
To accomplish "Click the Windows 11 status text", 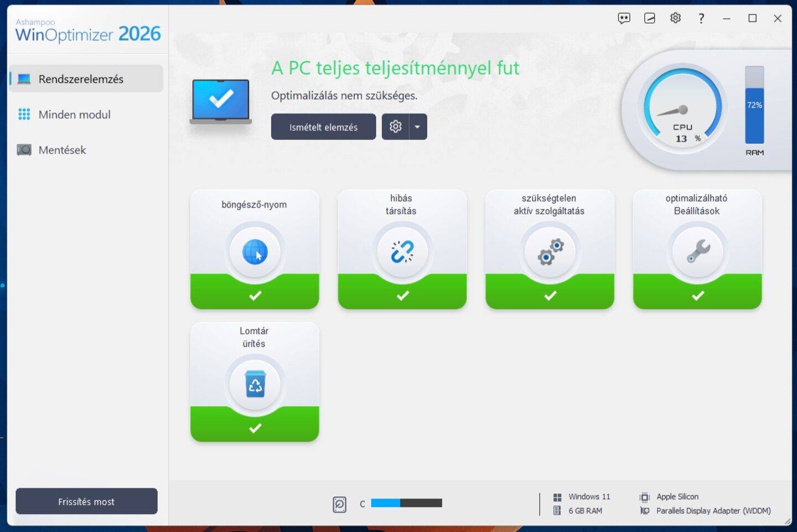I will pos(589,497).
